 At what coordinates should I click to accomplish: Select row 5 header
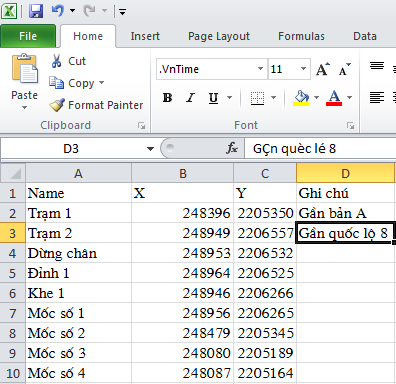[13, 273]
